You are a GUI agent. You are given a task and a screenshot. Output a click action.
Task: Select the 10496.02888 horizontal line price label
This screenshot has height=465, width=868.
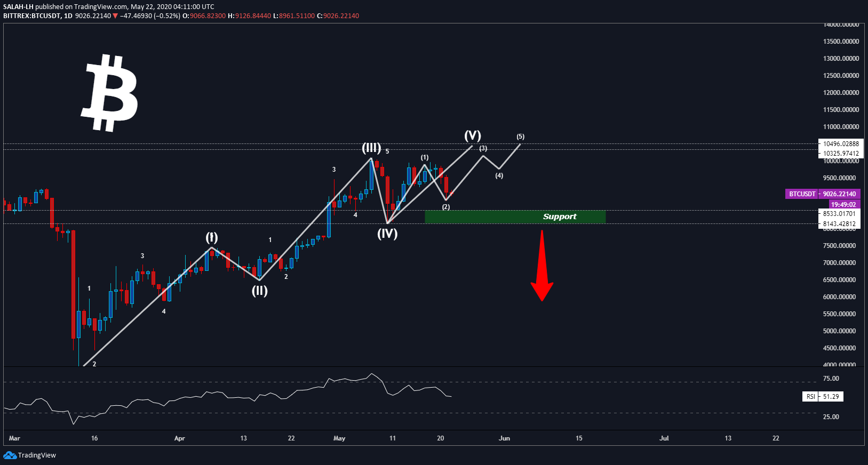tap(840, 144)
